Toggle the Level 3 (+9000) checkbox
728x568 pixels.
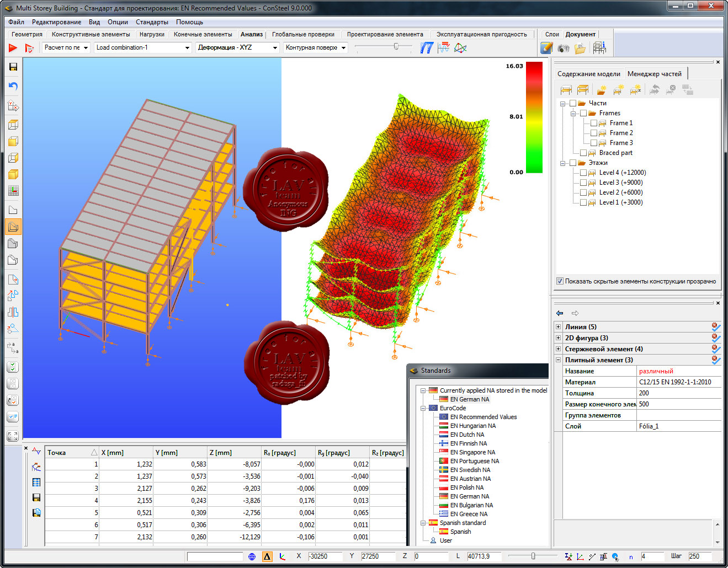[583, 183]
